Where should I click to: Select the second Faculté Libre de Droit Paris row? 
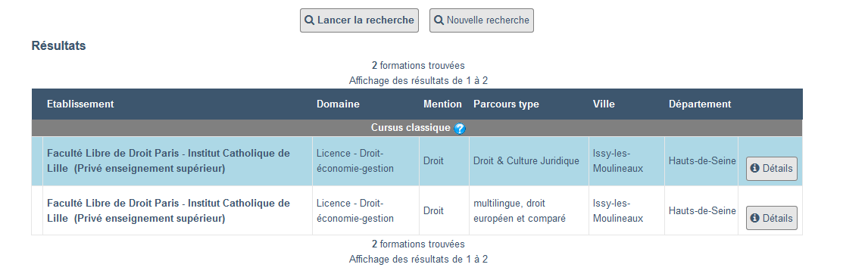[417, 211]
